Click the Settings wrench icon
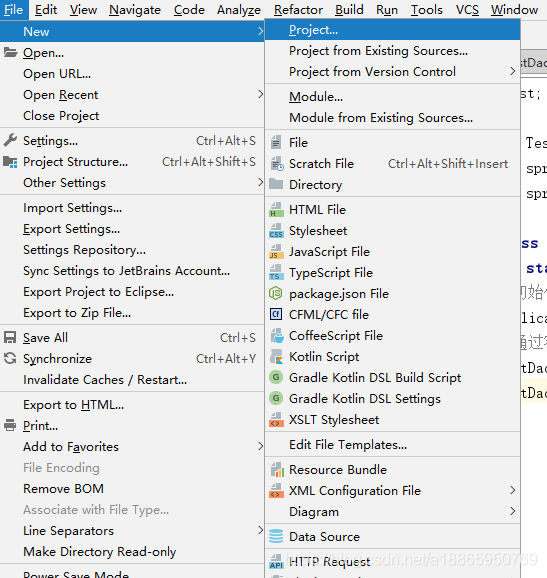 coord(10,140)
